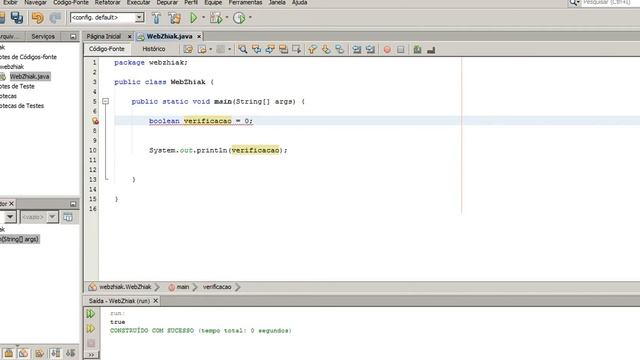Click the Previous Bookmark icon
Viewport: 640px width, 360px height.
[312, 49]
